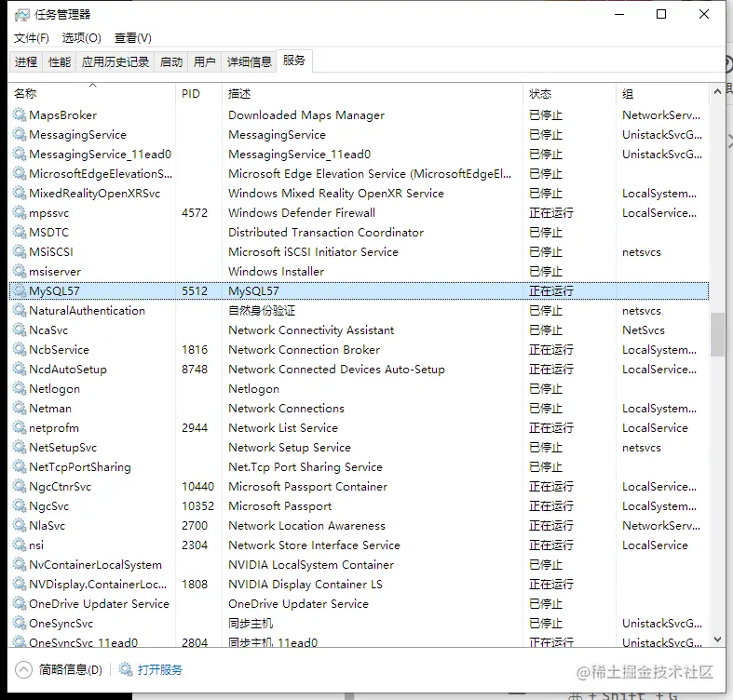Click the gear icon beside NcbService
The width and height of the screenshot is (733, 700).
20,349
